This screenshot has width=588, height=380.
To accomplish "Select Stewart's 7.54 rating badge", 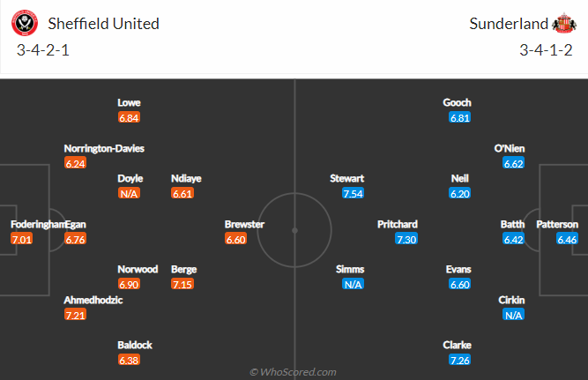I will tap(353, 194).
